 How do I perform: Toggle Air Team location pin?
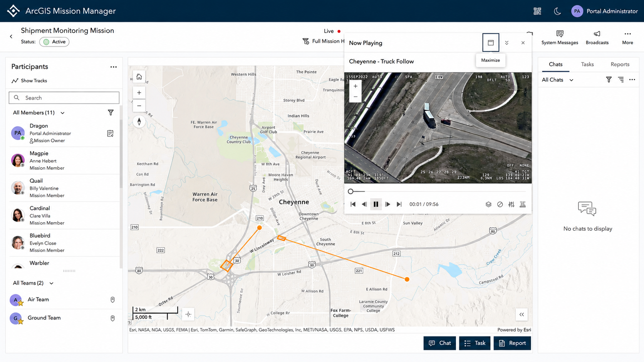pyautogui.click(x=112, y=300)
